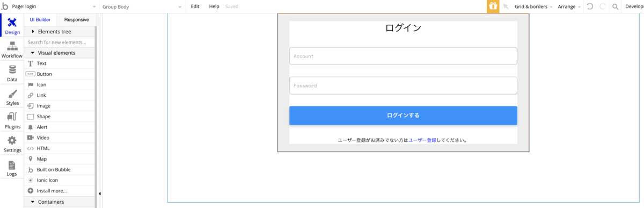Click the Bubble logo icon
644x208 pixels.
[x=4, y=6]
